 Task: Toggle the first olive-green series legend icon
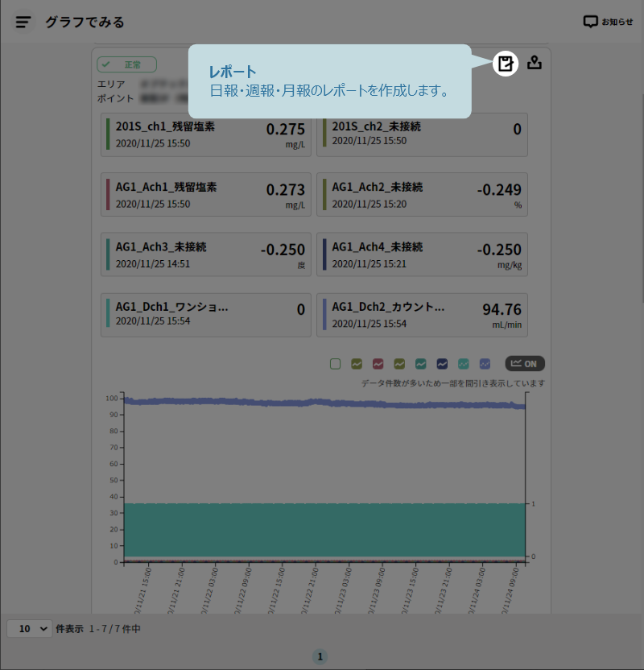pos(357,364)
